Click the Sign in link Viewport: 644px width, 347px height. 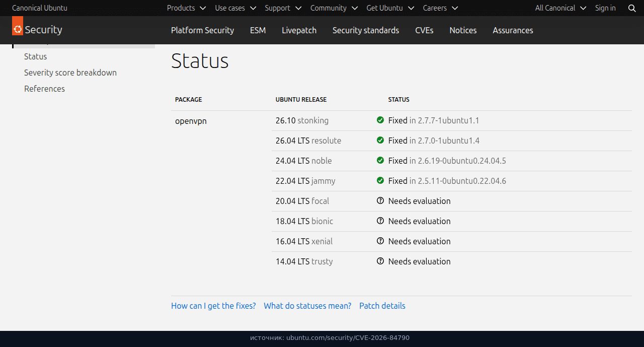(x=605, y=8)
